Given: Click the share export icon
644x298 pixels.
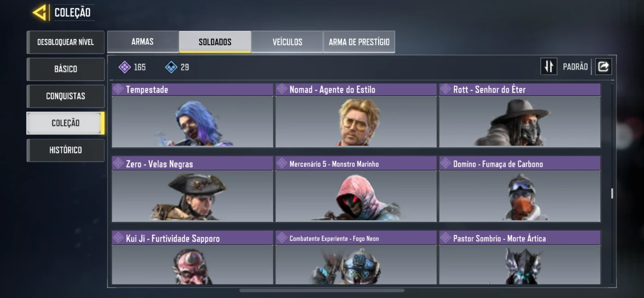Looking at the screenshot, I should (604, 66).
